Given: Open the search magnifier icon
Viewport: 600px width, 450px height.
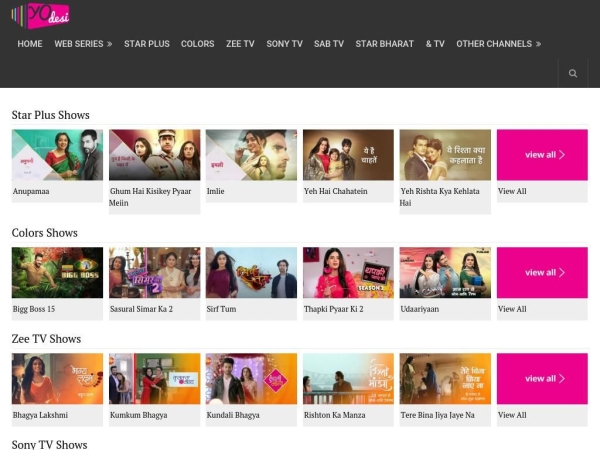Looking at the screenshot, I should click(x=573, y=73).
